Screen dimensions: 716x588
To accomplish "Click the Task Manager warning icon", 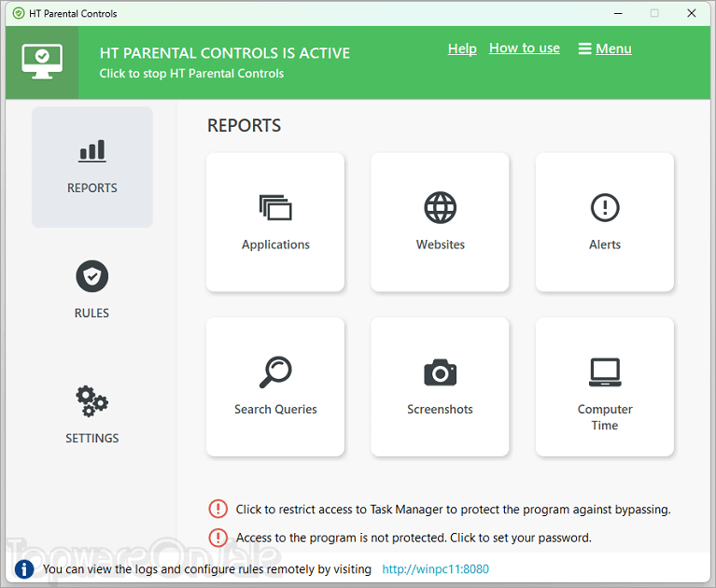I will pyautogui.click(x=218, y=509).
